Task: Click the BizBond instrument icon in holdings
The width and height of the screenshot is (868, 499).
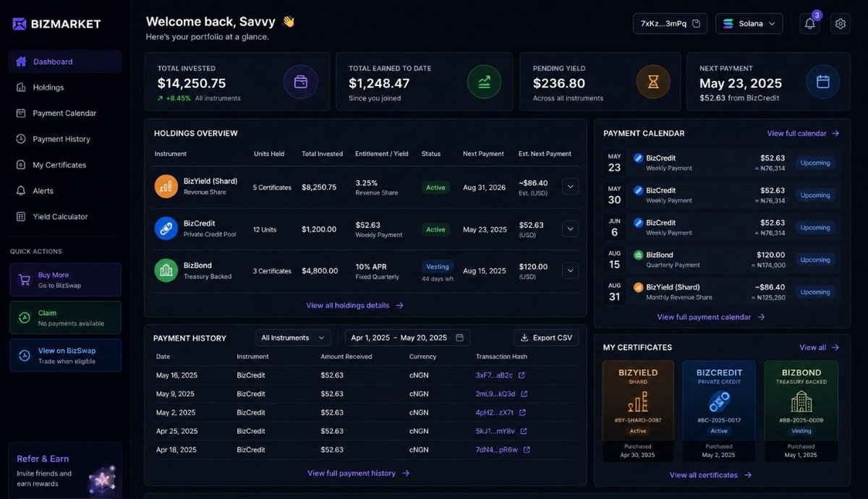Action: click(166, 270)
